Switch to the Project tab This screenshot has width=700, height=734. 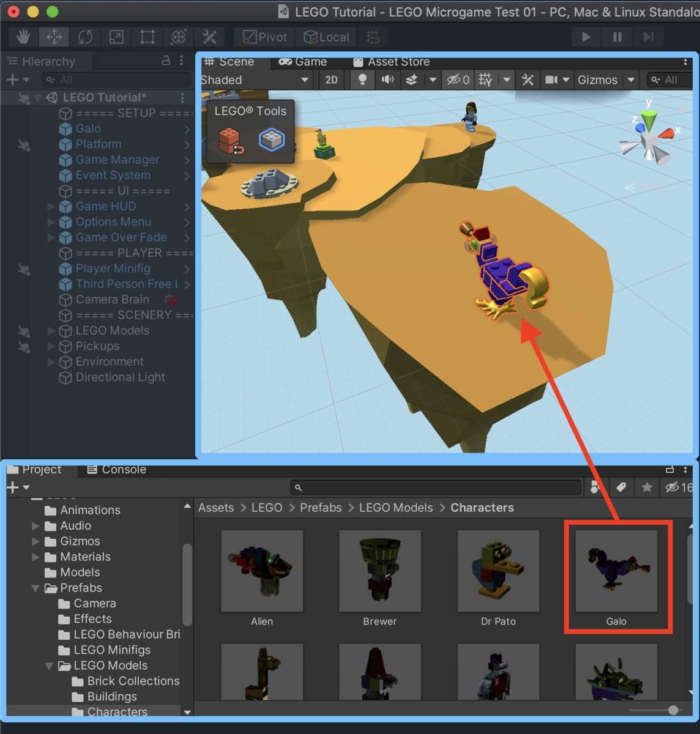(x=35, y=470)
